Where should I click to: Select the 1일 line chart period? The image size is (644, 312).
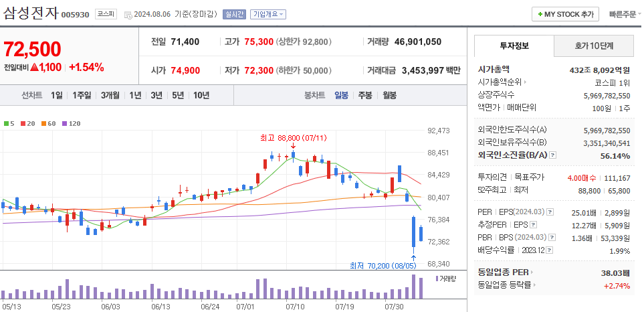pos(57,95)
